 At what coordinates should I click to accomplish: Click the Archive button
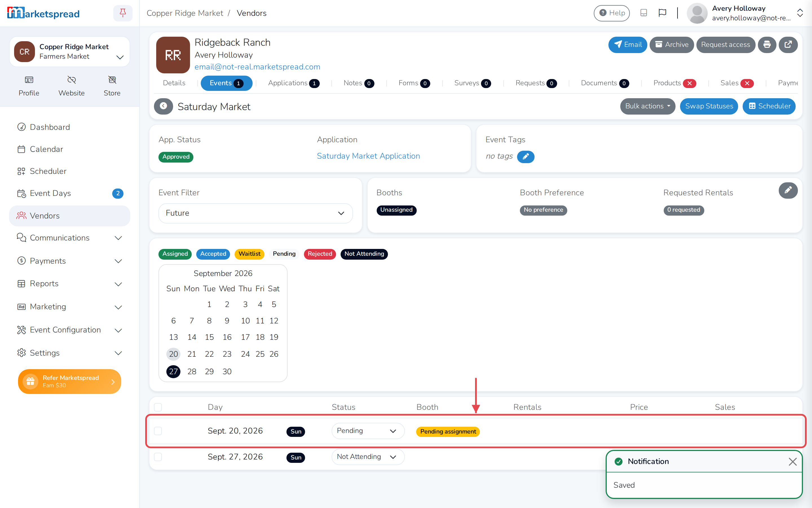671,45
